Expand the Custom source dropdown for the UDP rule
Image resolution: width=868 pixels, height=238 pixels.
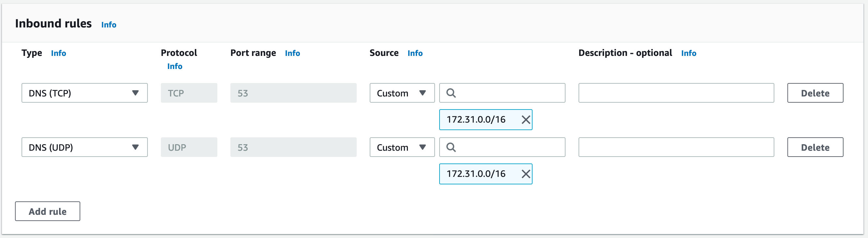[402, 147]
